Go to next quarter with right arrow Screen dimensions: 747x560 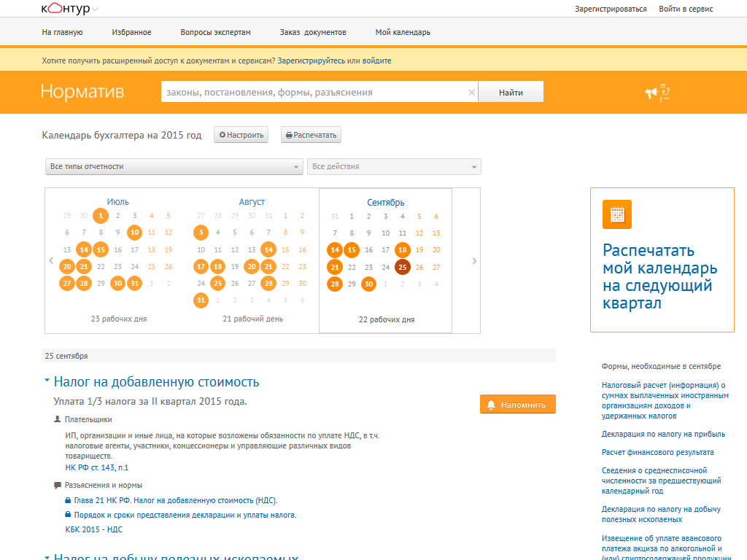pos(474,260)
